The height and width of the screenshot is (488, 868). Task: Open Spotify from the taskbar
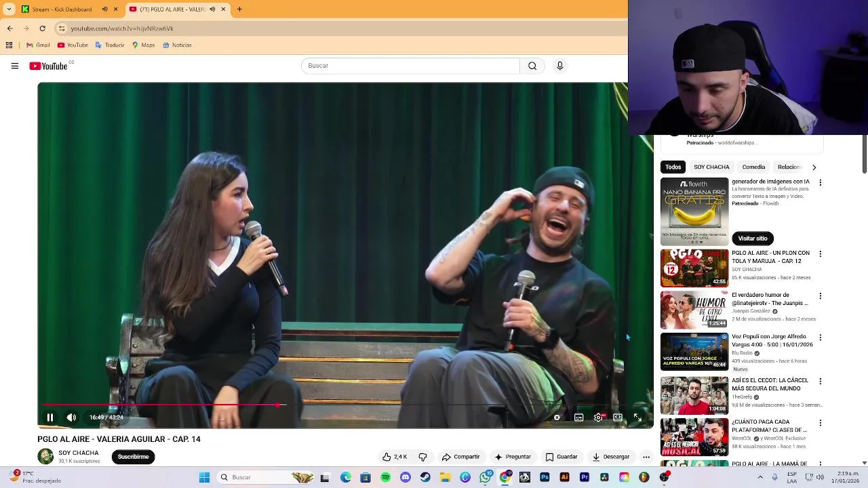coord(385,477)
